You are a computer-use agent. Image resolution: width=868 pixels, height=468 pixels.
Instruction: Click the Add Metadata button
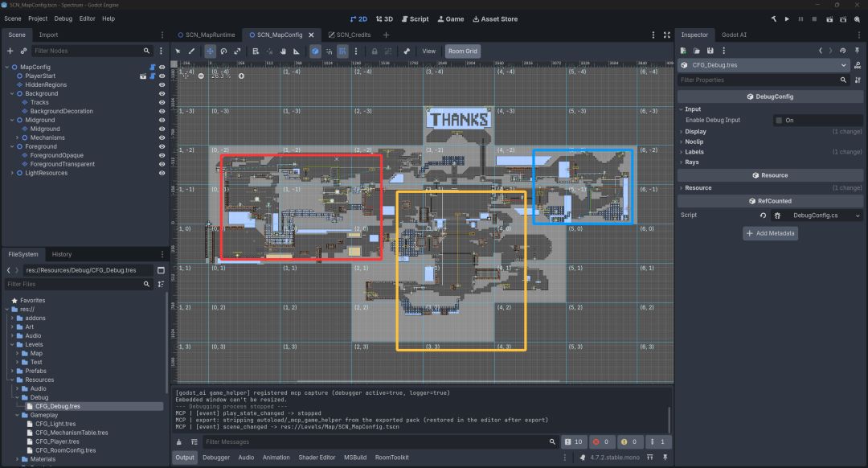click(x=770, y=233)
